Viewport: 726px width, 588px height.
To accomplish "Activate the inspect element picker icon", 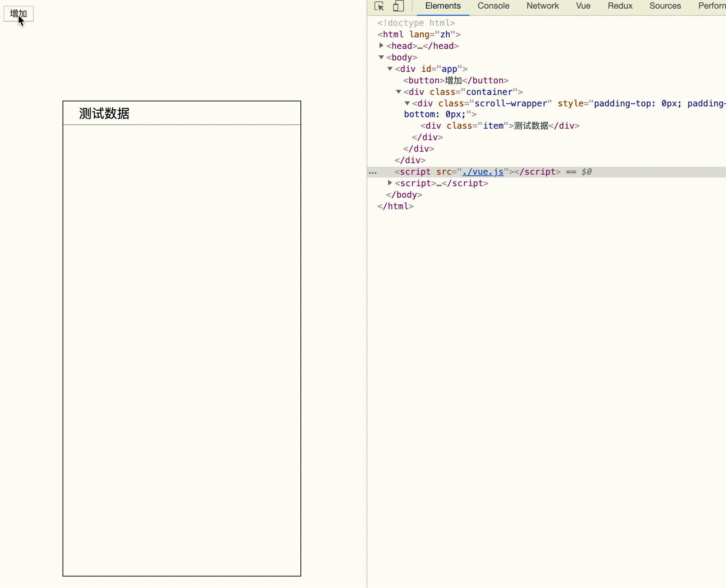I will 379,6.
